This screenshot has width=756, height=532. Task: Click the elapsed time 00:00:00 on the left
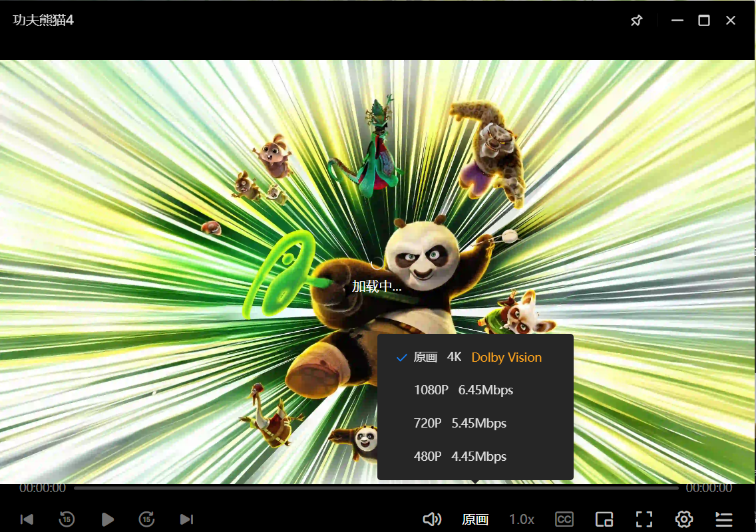pos(43,488)
